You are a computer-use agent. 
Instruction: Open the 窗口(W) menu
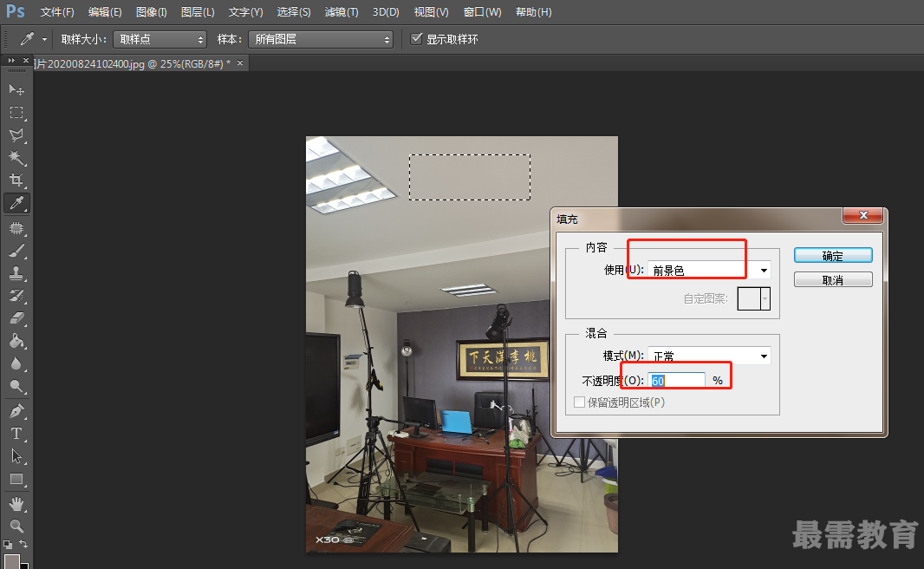coord(483,12)
